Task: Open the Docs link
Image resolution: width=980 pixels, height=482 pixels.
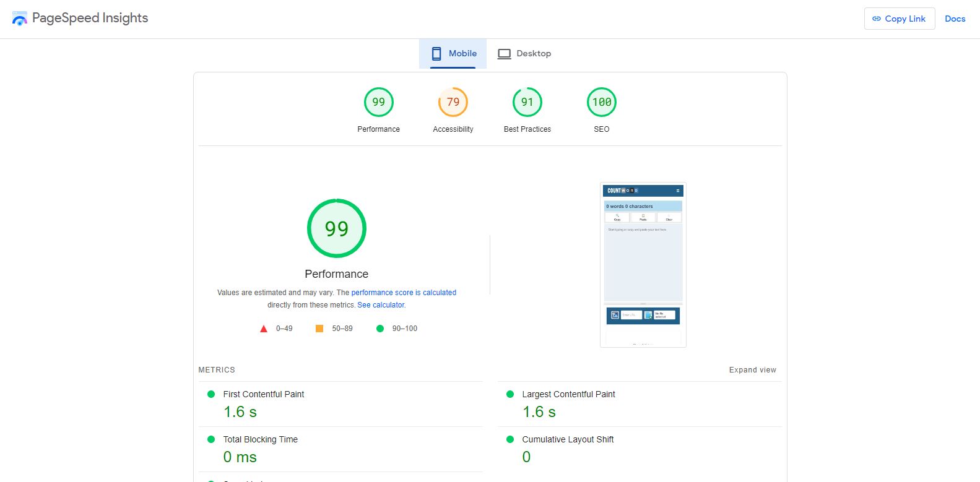Action: click(955, 19)
